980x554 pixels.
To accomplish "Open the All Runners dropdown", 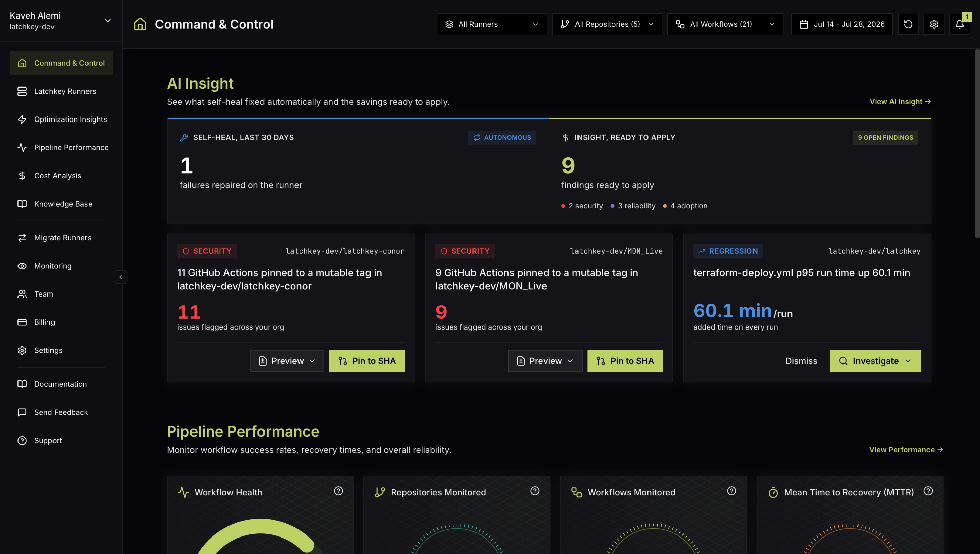I will pos(492,24).
